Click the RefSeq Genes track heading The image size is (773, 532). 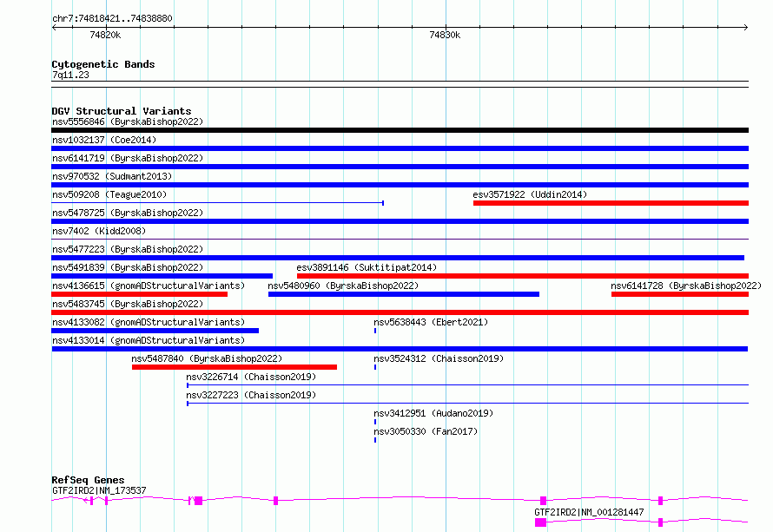(88, 480)
